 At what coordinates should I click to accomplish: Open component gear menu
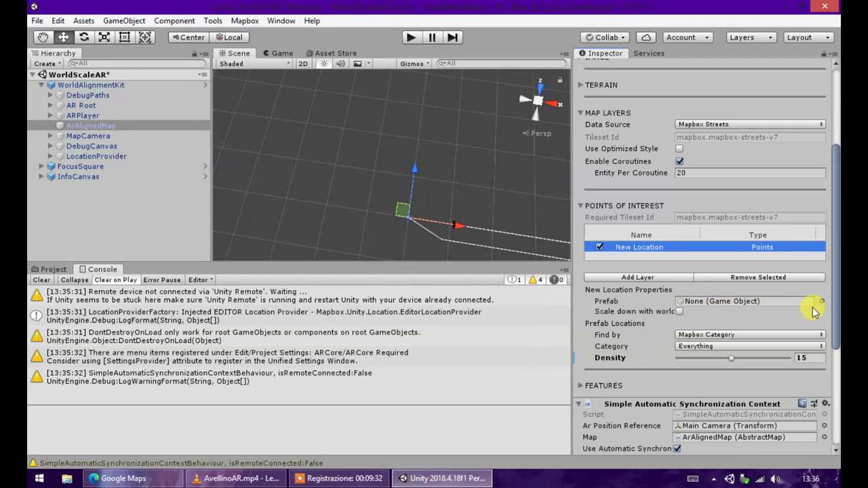[825, 403]
